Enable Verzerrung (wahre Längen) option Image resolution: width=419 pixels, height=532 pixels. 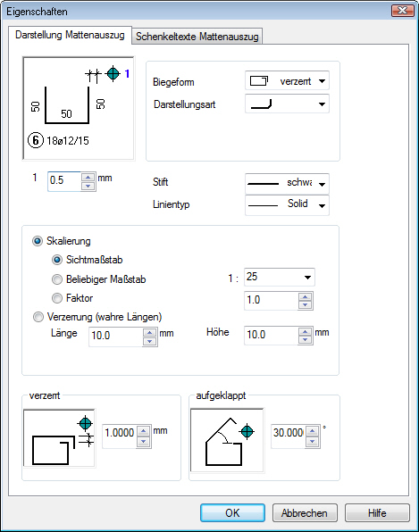click(38, 317)
